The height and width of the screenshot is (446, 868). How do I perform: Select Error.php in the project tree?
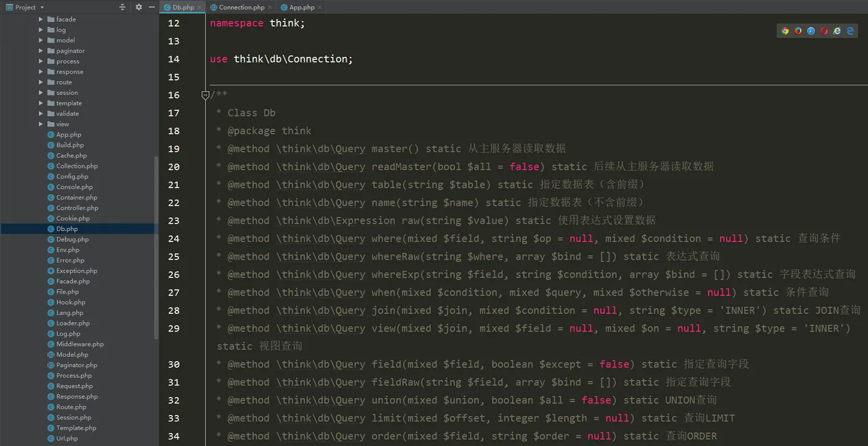[66, 260]
